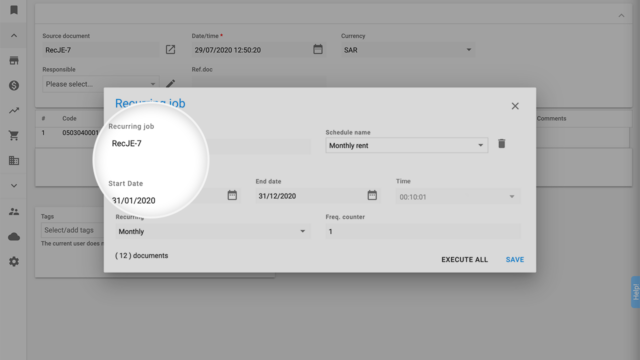Click the Ref.doc input field
640x360 pixels.
(x=258, y=82)
